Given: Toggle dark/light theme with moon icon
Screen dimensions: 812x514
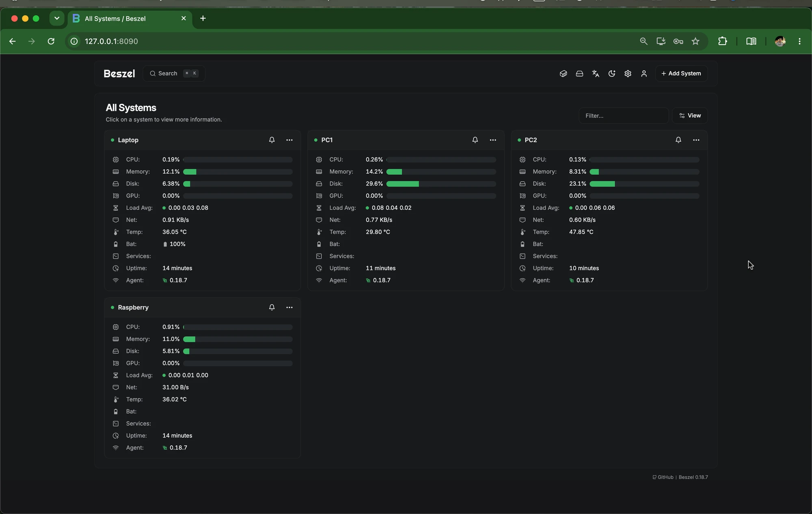Looking at the screenshot, I should pyautogui.click(x=612, y=73).
